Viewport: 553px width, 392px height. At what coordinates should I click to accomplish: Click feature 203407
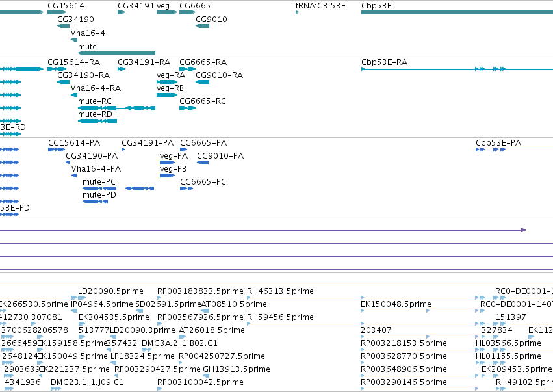click(x=376, y=330)
